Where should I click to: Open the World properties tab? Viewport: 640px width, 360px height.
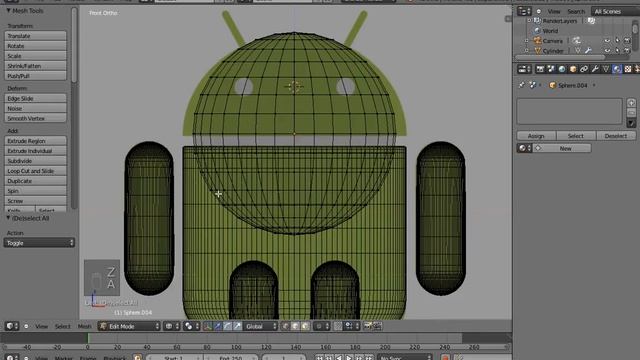click(562, 69)
